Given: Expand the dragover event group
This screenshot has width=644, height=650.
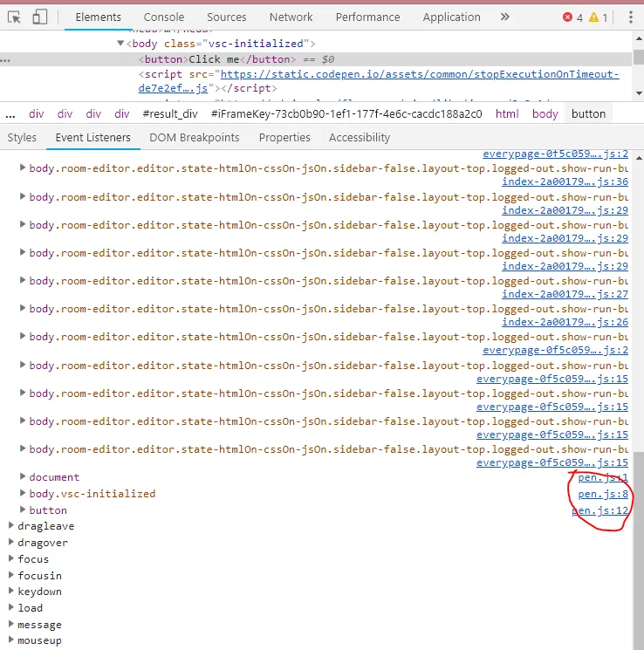Looking at the screenshot, I should (x=11, y=542).
